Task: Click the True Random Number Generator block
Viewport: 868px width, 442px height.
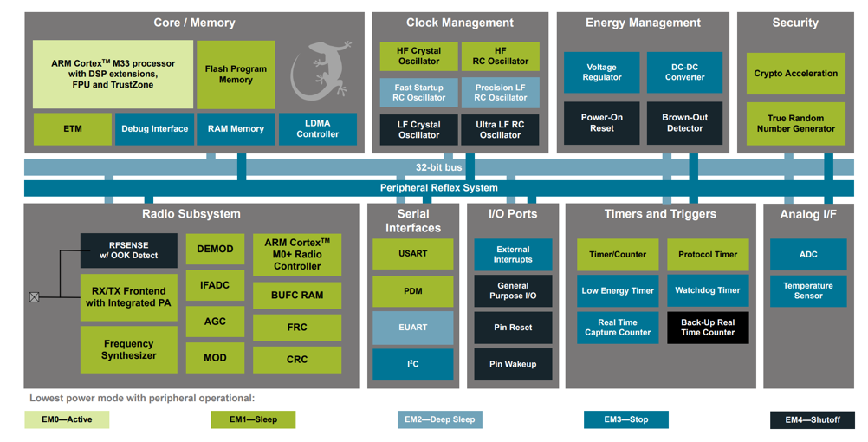Action: tap(795, 124)
